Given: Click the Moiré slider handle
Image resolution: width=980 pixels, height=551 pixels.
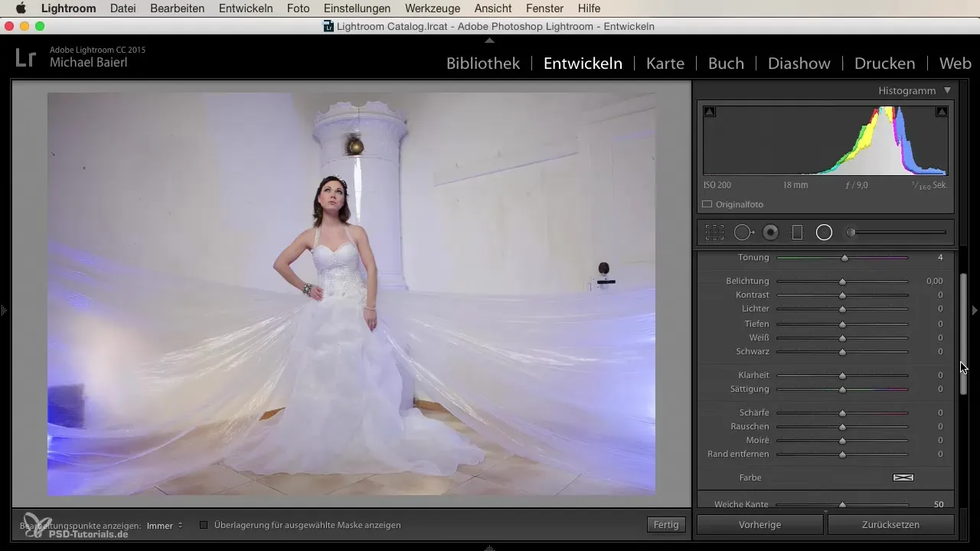Looking at the screenshot, I should (842, 441).
